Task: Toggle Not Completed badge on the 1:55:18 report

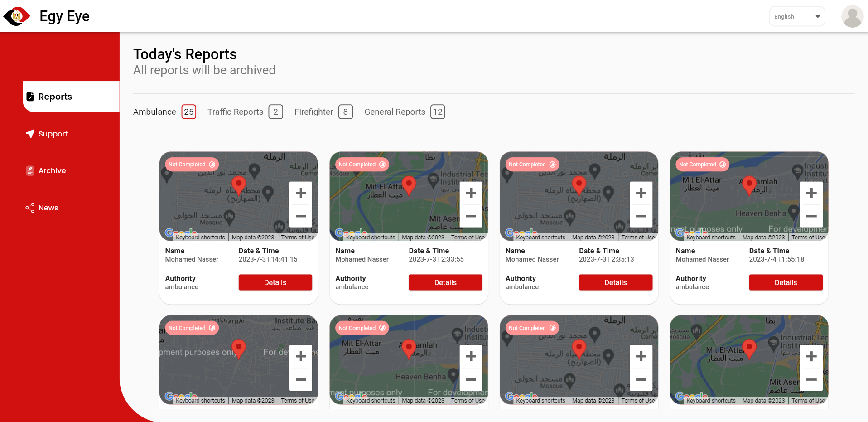Action: (x=702, y=165)
